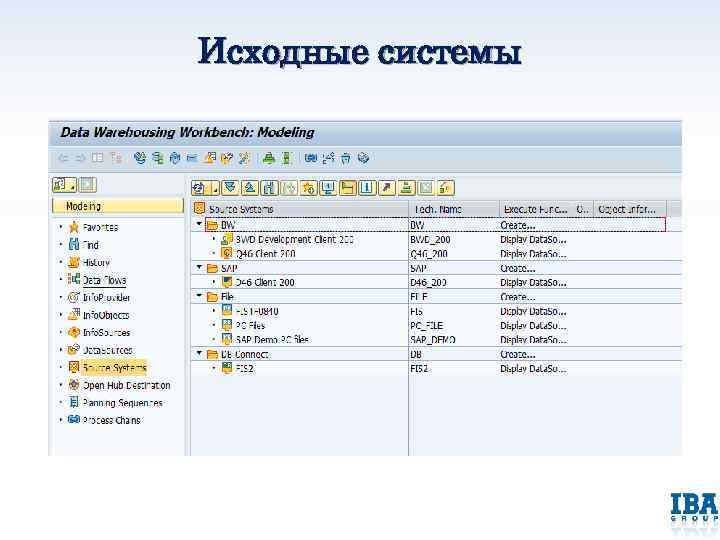Screen dimensions: 720x540
Task: Select the PC Files source system
Action: coord(250,326)
